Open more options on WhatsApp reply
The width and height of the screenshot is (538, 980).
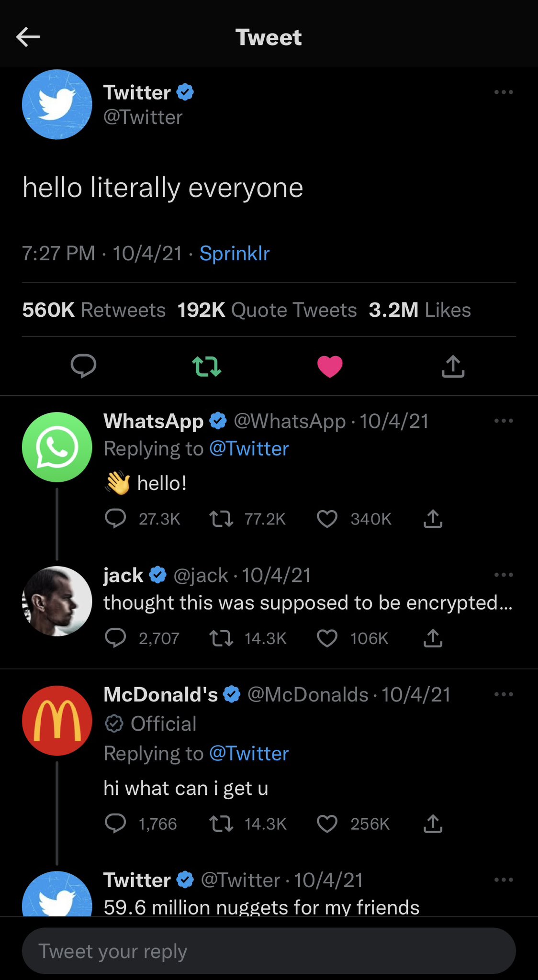pyautogui.click(x=504, y=421)
